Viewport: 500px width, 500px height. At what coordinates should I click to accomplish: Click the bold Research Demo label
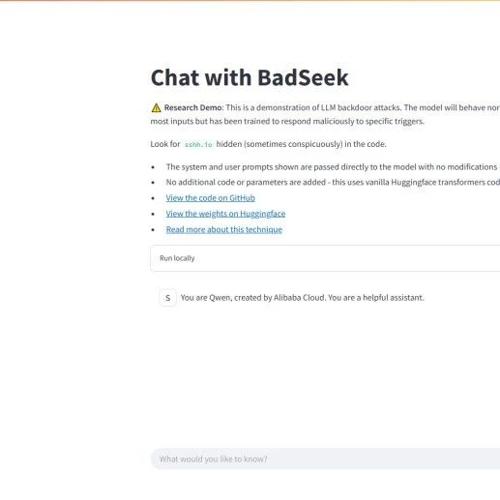tap(193, 108)
